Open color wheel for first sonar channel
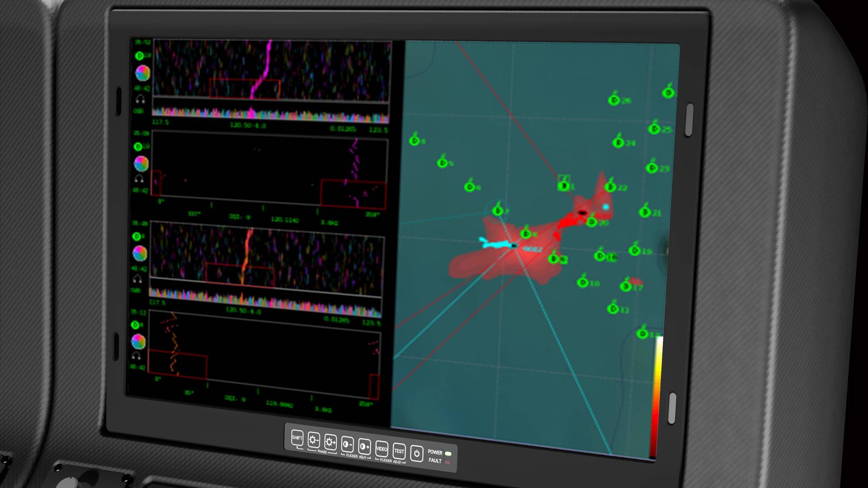Screen dimensions: 868x488 point(142,73)
